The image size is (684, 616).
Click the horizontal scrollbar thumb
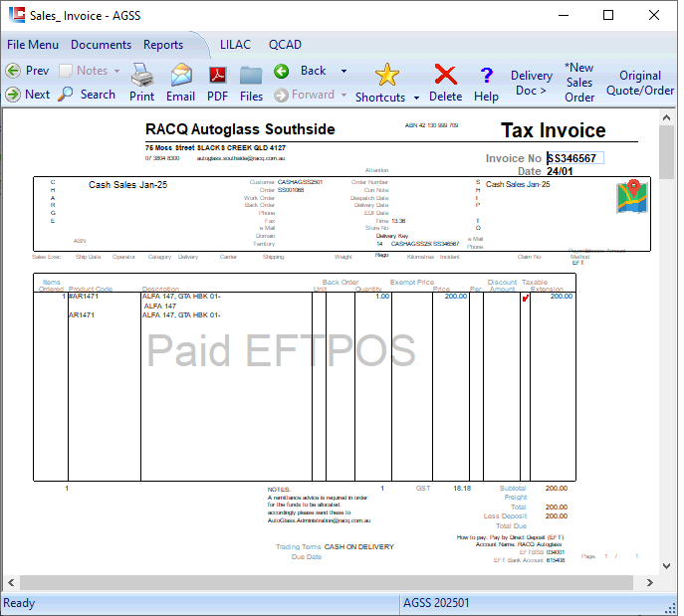point(327,582)
